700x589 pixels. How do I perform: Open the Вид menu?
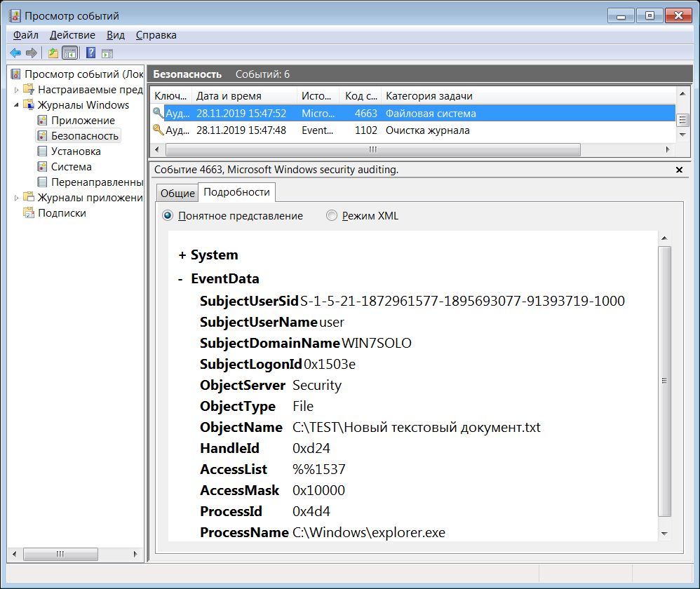pos(116,35)
